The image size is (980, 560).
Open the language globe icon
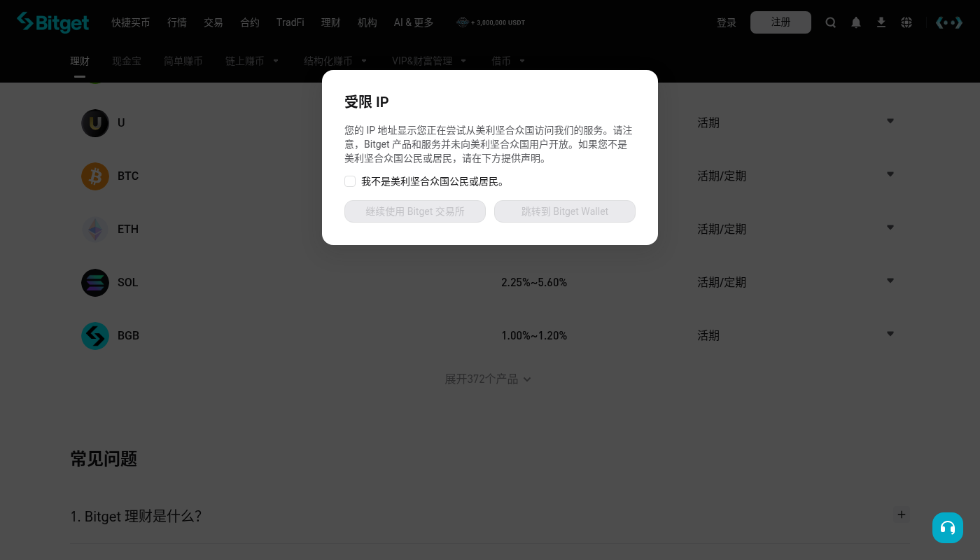tap(906, 22)
